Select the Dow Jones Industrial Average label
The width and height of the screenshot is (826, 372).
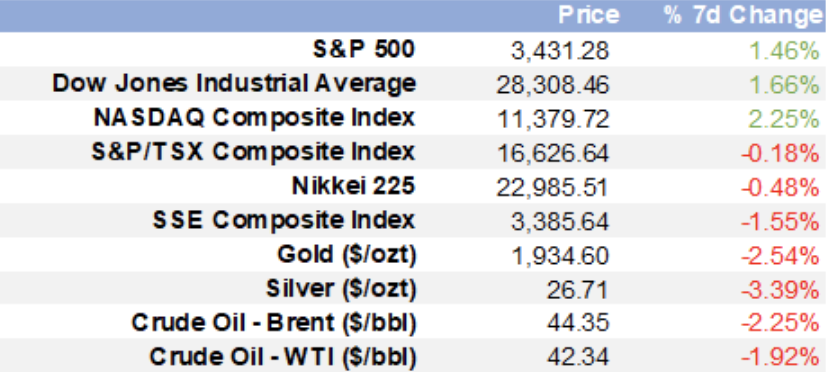click(x=234, y=84)
